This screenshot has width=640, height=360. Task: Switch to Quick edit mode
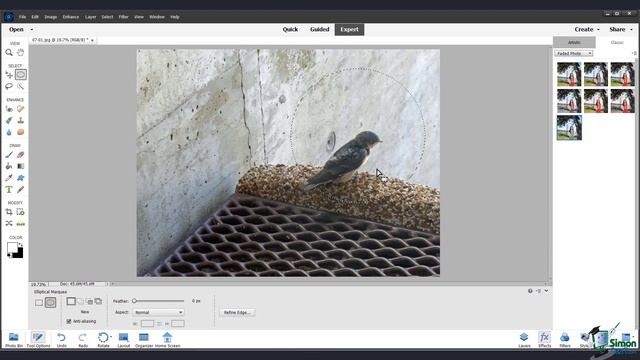[290, 29]
